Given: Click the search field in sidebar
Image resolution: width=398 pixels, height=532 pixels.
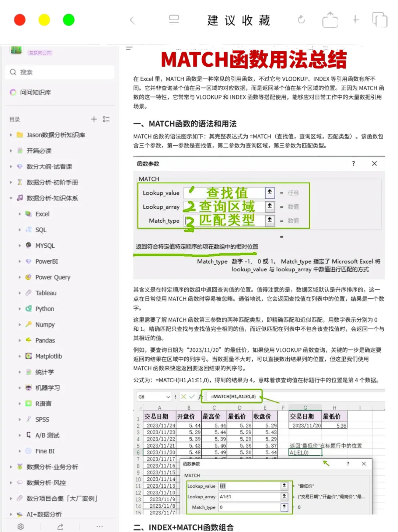Looking at the screenshot, I should tap(60, 72).
